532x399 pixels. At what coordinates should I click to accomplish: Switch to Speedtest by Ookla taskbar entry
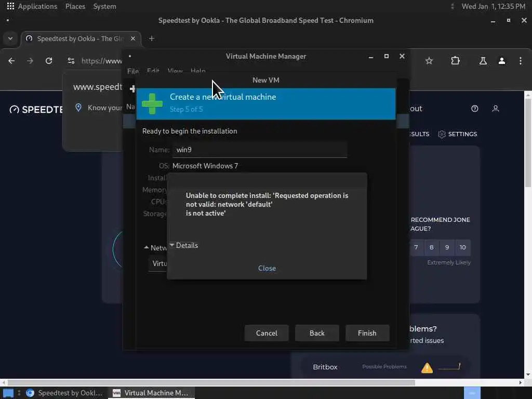(x=64, y=393)
